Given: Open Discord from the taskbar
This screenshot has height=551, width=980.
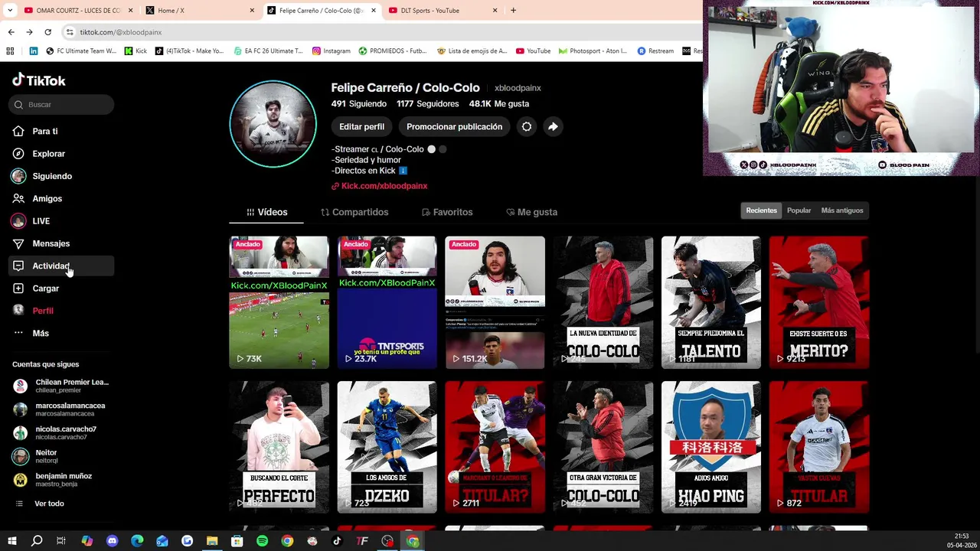Looking at the screenshot, I should point(113,541).
